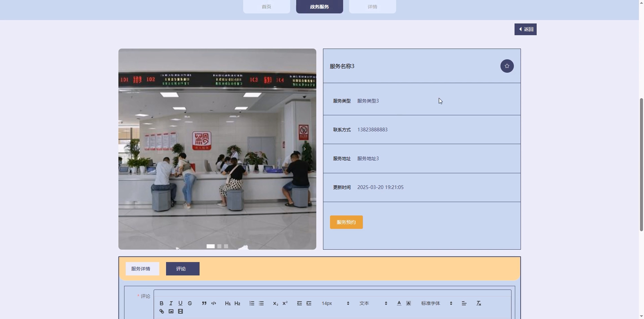Insert a blockquote
Viewport: 644px width, 319px height.
click(x=204, y=303)
